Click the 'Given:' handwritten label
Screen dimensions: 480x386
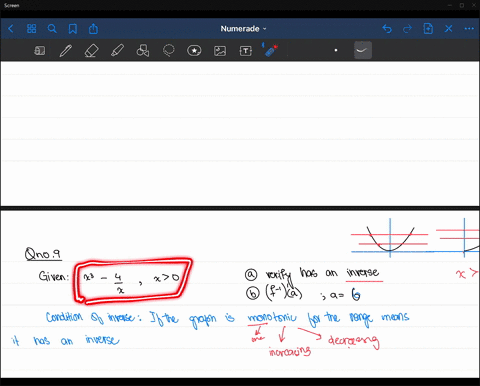coord(54,276)
